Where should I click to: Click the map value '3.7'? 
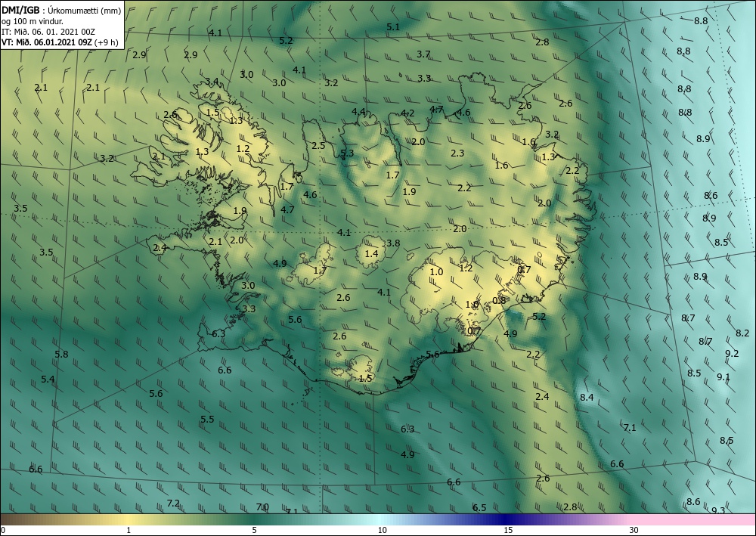[423, 54]
